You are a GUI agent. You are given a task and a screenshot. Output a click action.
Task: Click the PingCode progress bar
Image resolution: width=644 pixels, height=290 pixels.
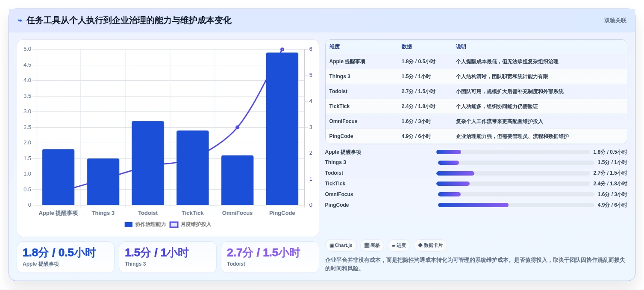coord(516,205)
